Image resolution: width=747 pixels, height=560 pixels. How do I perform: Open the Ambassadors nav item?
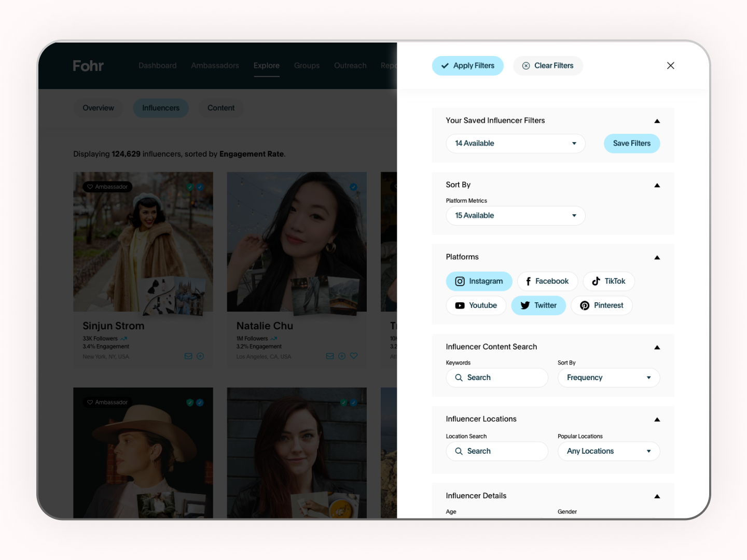215,65
